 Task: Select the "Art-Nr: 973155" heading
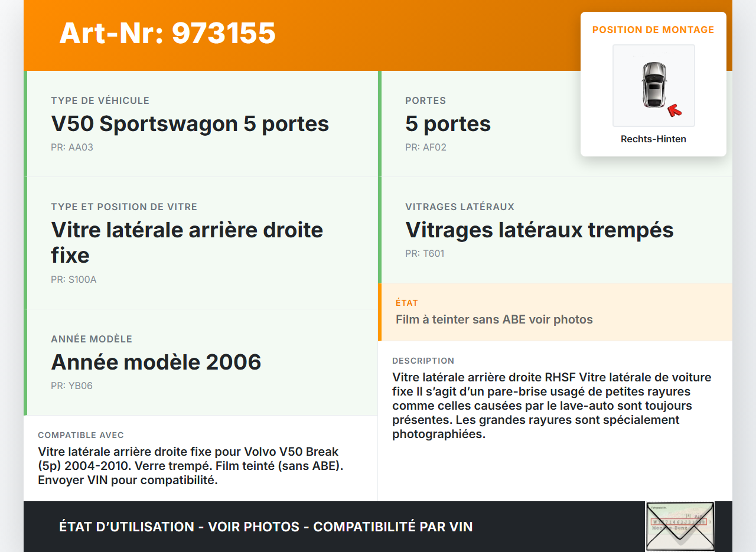click(x=168, y=33)
